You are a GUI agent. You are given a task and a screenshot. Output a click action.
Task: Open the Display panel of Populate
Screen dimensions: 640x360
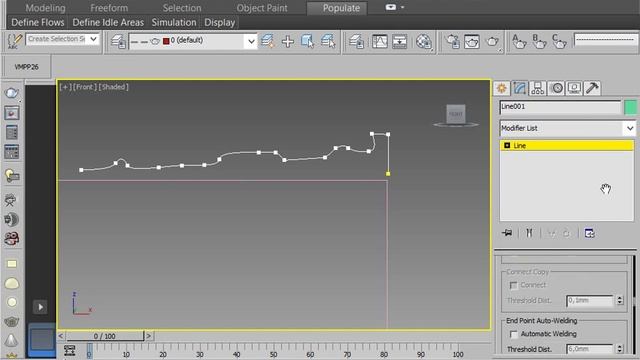(x=220, y=22)
